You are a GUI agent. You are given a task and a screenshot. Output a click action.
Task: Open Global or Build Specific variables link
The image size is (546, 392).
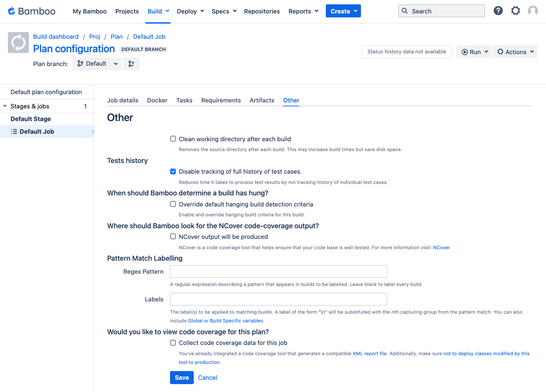point(225,321)
